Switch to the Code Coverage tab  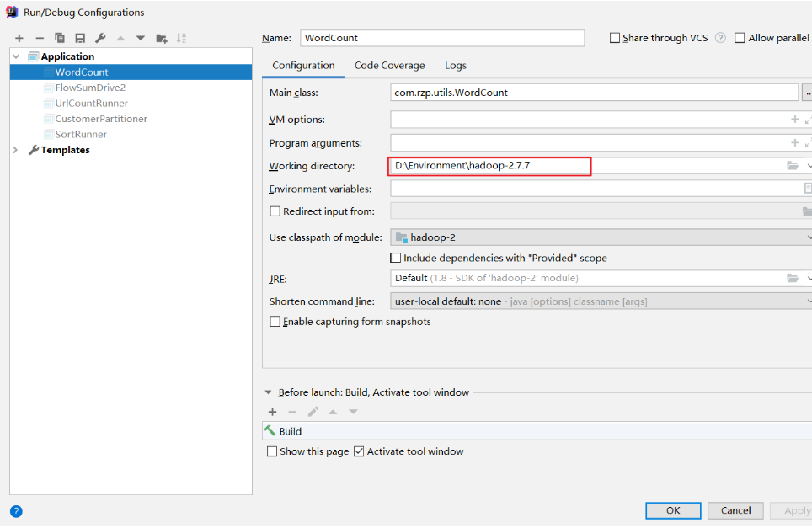389,65
